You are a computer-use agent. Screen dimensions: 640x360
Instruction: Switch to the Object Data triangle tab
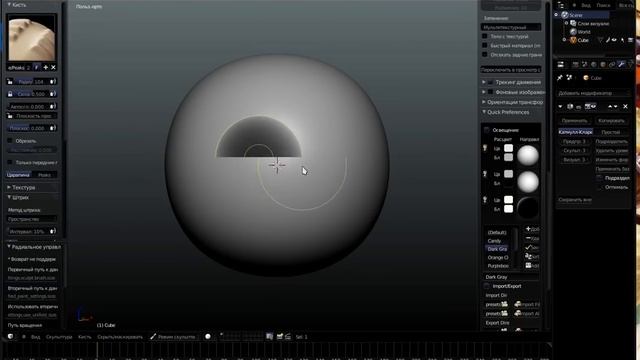click(x=630, y=64)
